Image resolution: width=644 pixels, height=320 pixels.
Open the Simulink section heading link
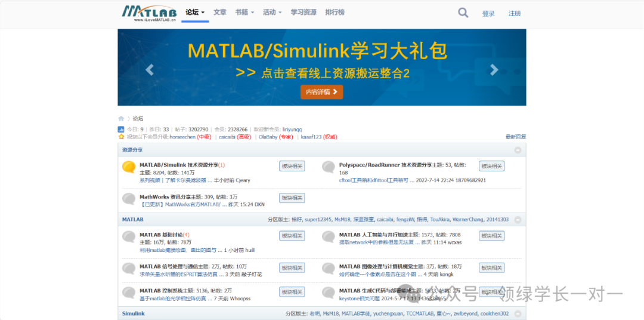click(x=133, y=313)
